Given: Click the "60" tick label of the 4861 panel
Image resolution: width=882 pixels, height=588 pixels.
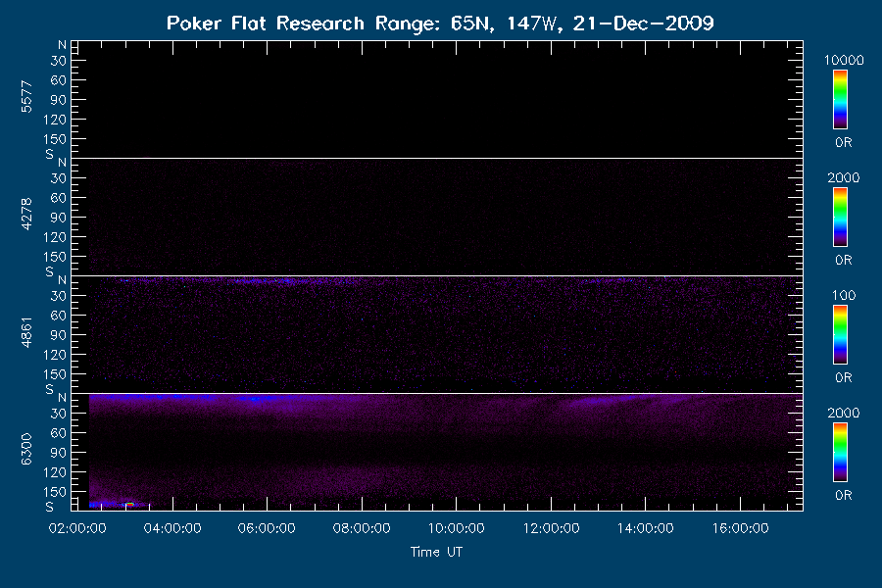Looking at the screenshot, I should (x=59, y=316).
